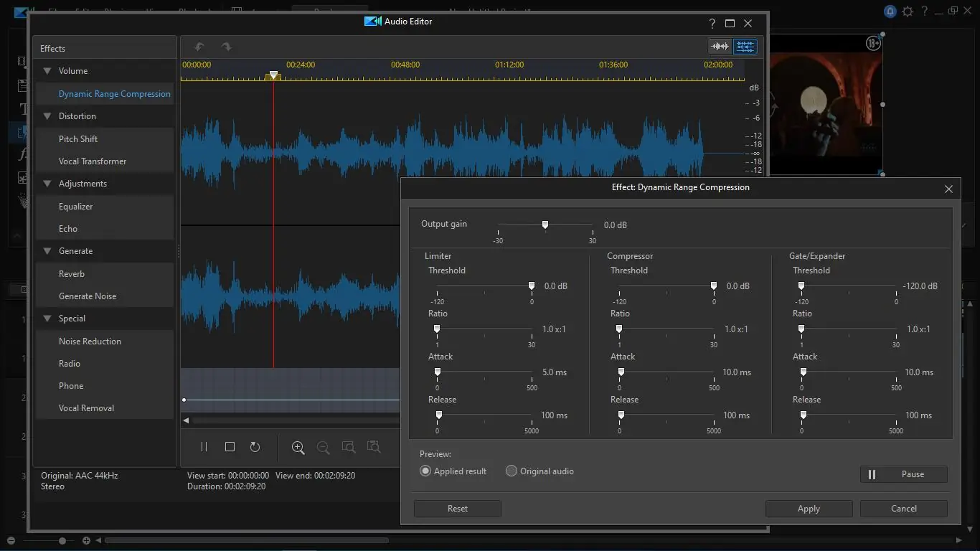Select the Original audio preview option
The width and height of the screenshot is (980, 551).
512,471
